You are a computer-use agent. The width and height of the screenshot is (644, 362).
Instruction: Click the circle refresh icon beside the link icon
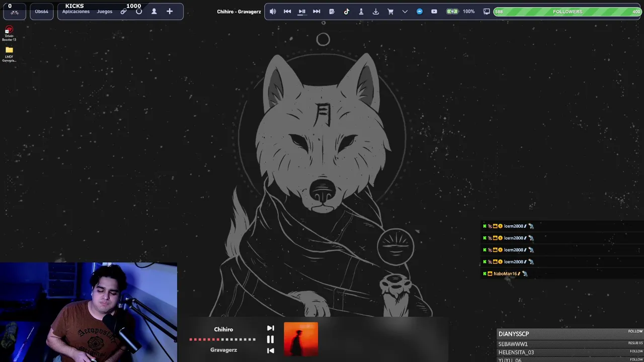point(139,12)
